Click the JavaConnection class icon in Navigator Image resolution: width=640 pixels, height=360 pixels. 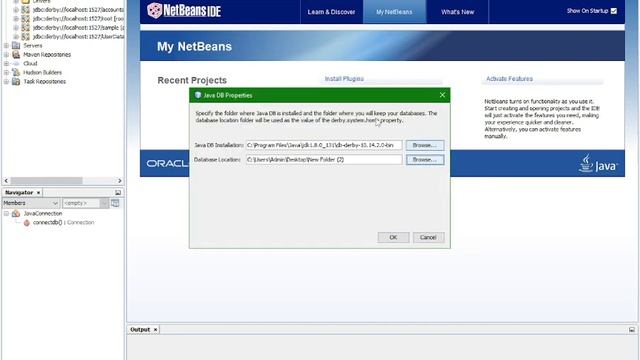click(16, 213)
